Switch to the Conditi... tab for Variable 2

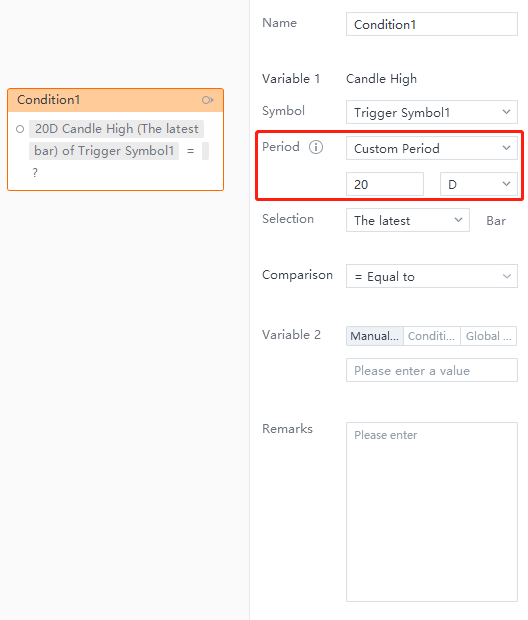tap(431, 336)
